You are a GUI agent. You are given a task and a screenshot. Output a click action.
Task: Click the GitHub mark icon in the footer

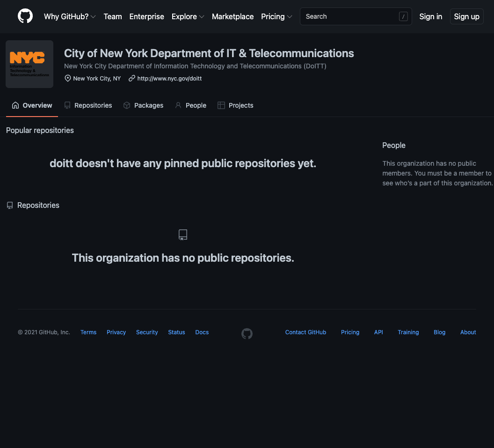(247, 334)
